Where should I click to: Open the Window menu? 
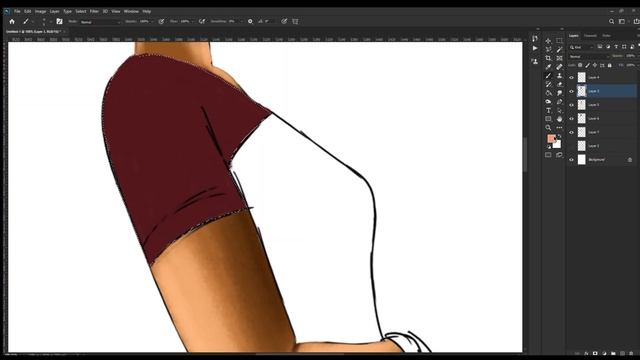tap(131, 11)
